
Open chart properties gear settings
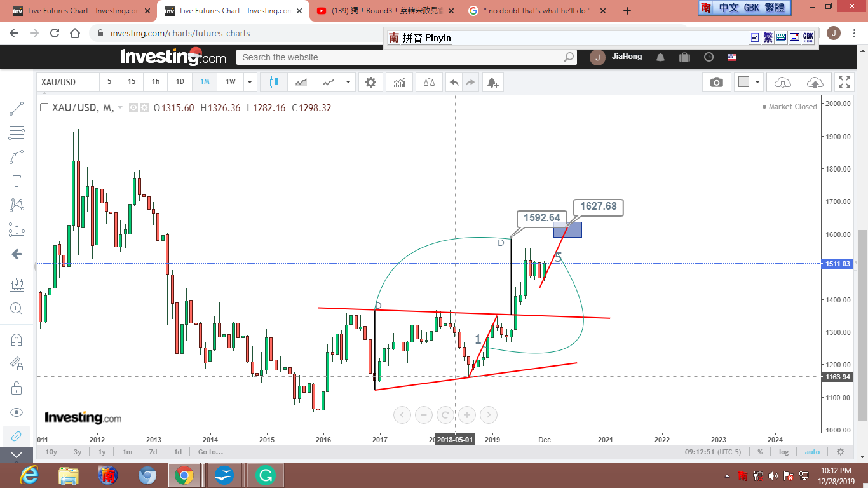(x=371, y=82)
